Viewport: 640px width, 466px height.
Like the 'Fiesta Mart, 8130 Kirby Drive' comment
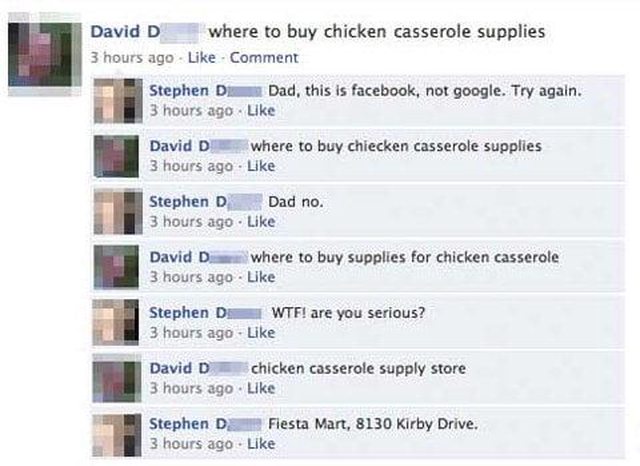[x=261, y=444]
